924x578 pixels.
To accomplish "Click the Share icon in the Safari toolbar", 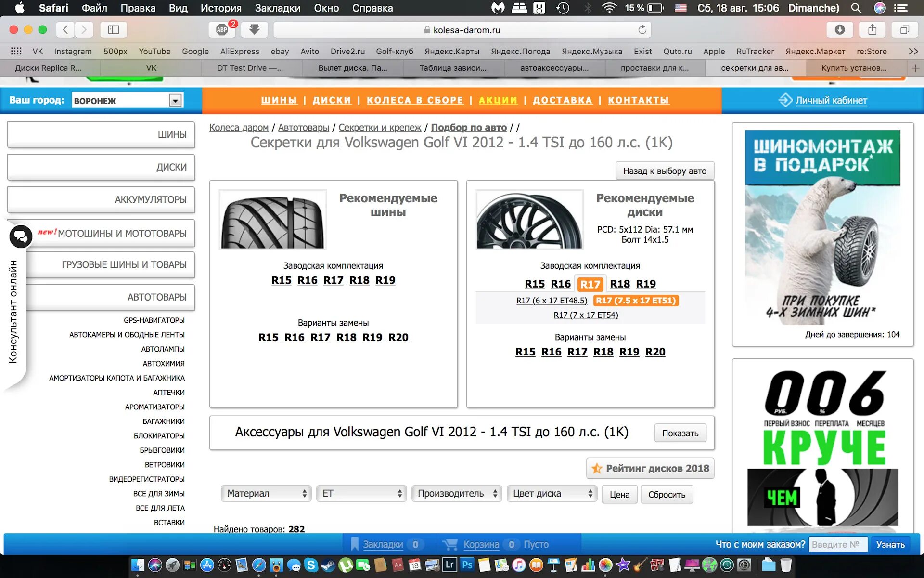I will coord(872,30).
